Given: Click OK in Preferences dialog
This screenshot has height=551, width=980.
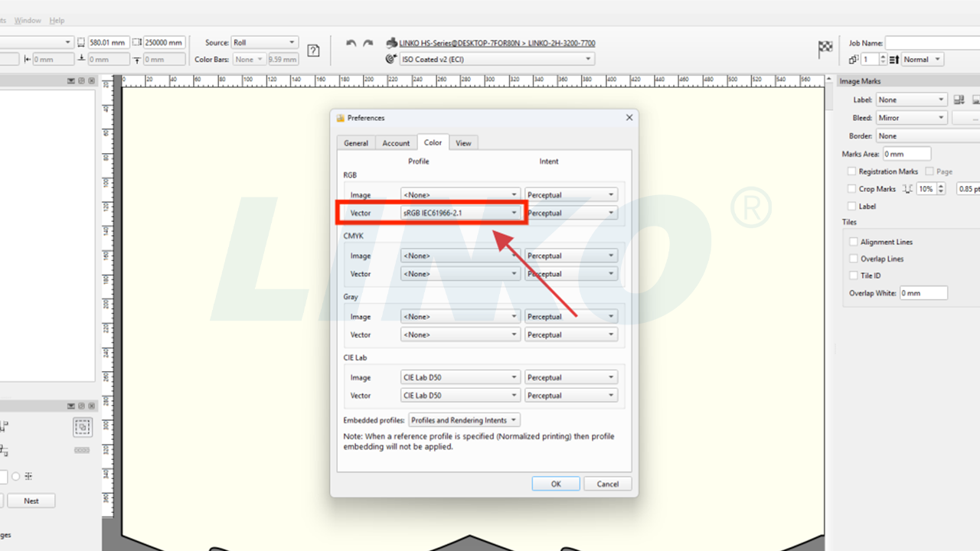Looking at the screenshot, I should (556, 484).
